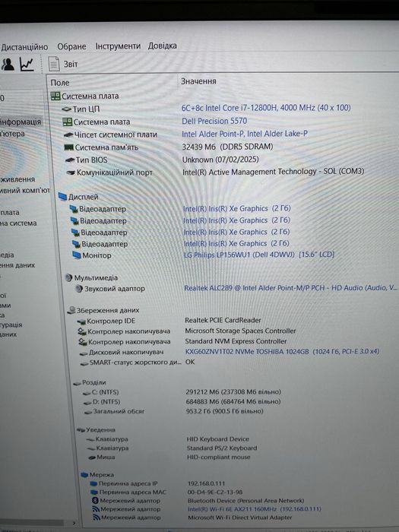
Task: Click the Уведення section icon
Action: pos(81,430)
